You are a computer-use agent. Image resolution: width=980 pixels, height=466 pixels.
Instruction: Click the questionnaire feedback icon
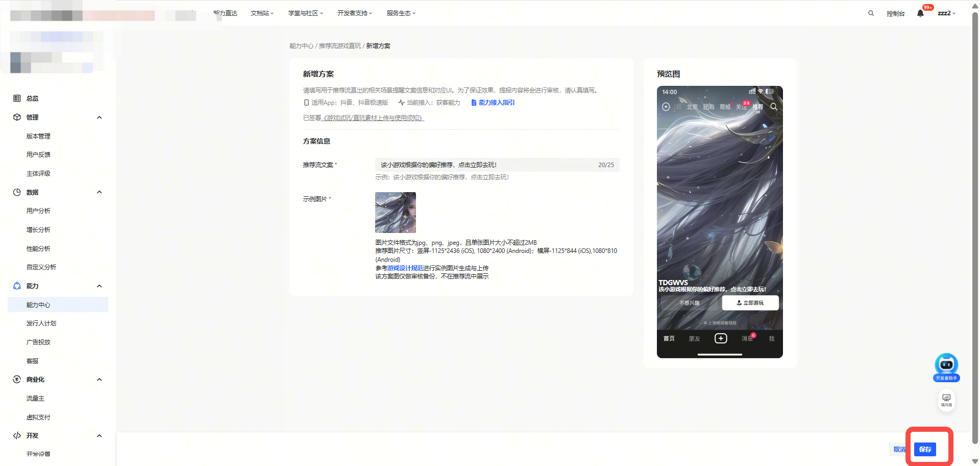pos(946,400)
